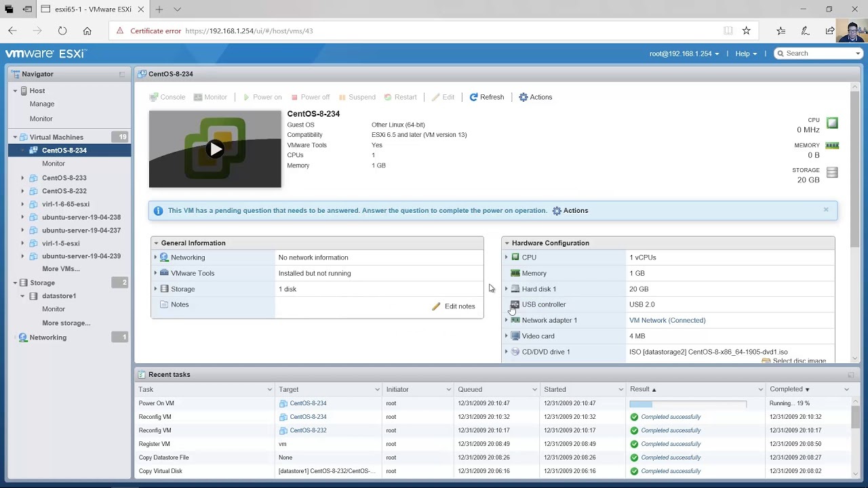
Task: Click the Edit pencil button
Action: coord(443,97)
